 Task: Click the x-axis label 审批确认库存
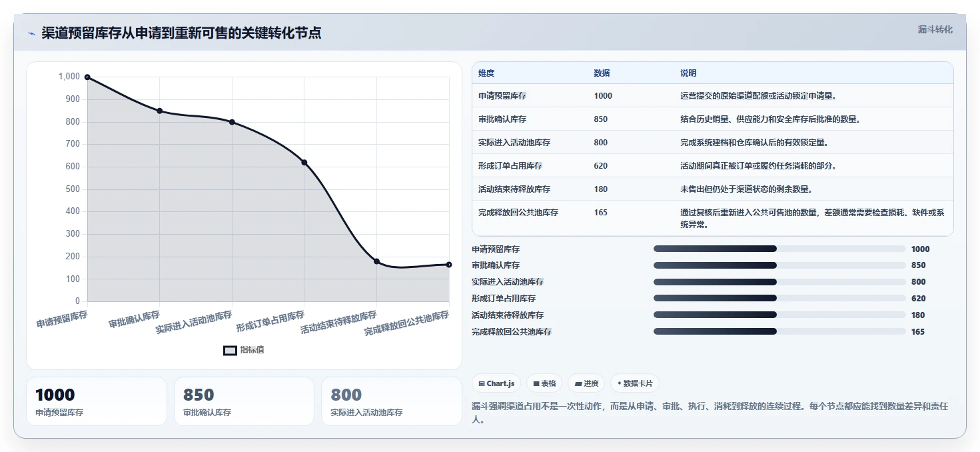click(x=135, y=319)
